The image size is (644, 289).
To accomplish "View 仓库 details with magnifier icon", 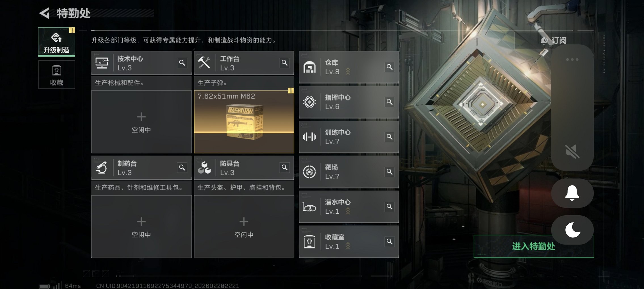I will (x=390, y=67).
